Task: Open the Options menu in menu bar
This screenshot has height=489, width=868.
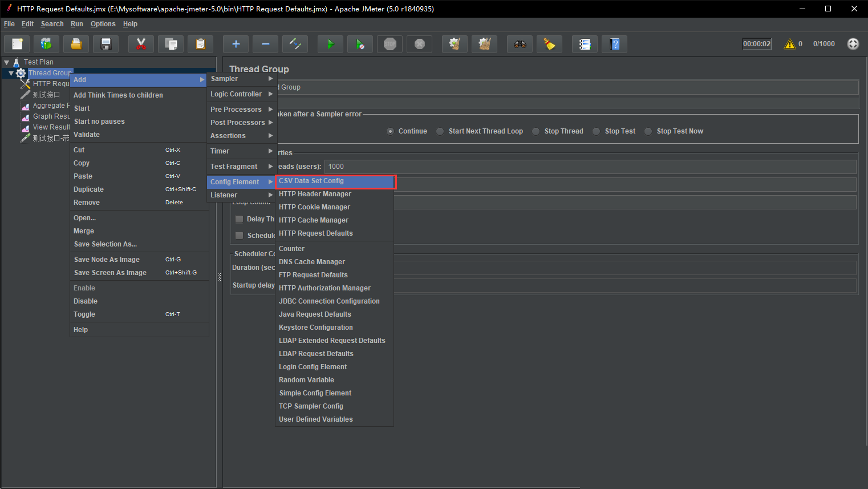Action: (103, 24)
